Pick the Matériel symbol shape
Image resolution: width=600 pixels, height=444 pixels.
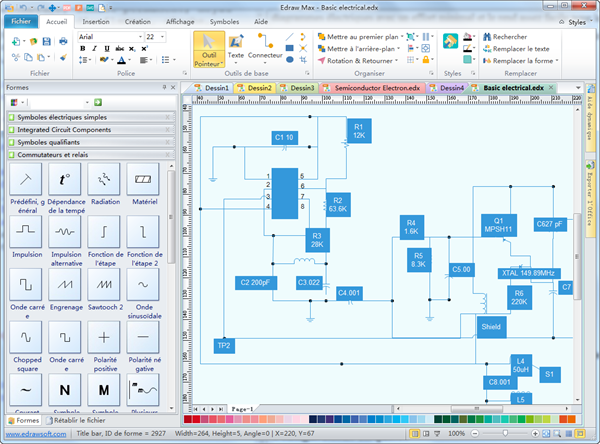(x=143, y=179)
